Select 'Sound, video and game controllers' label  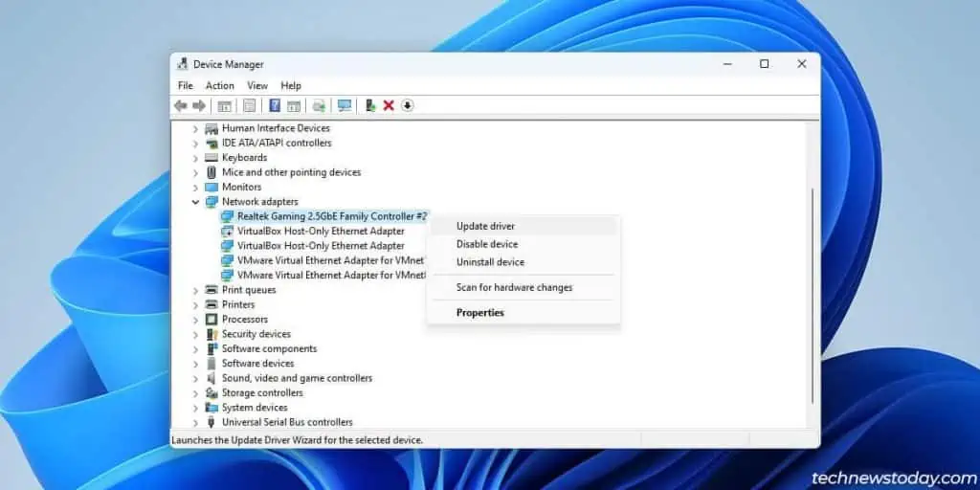point(297,378)
